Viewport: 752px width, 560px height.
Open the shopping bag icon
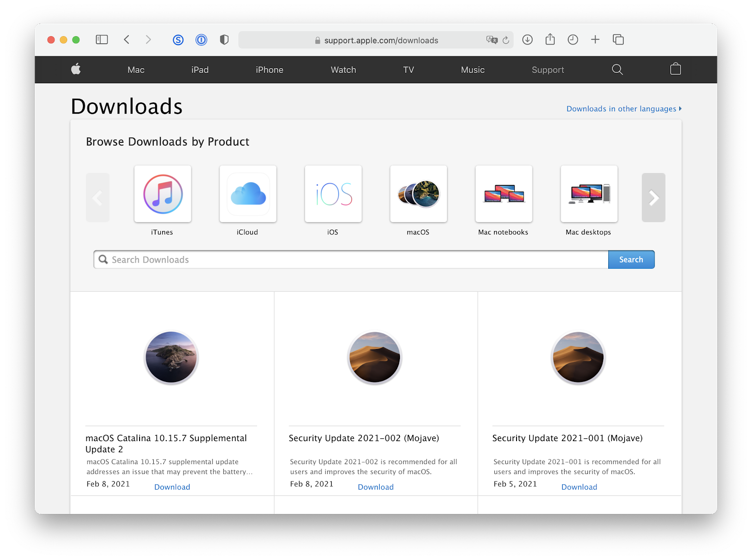[x=675, y=69]
